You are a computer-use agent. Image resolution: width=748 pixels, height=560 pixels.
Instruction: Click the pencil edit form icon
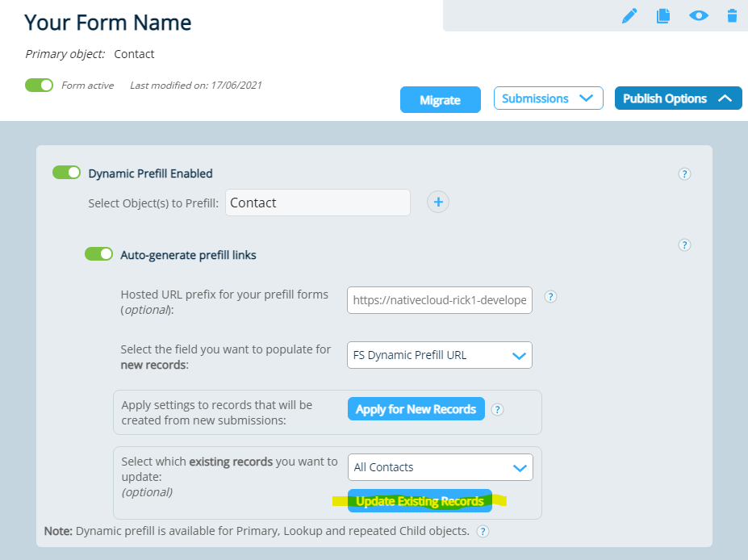[629, 15]
